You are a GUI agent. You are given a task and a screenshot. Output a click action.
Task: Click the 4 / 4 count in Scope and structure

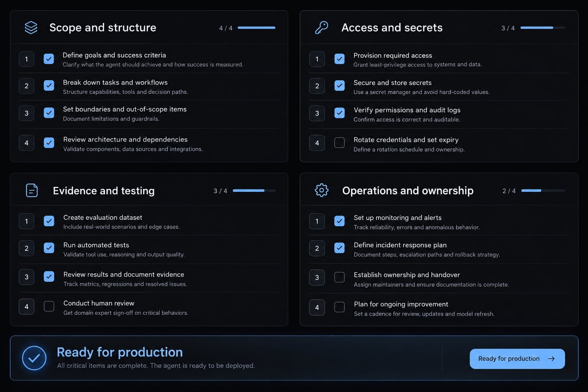[226, 28]
